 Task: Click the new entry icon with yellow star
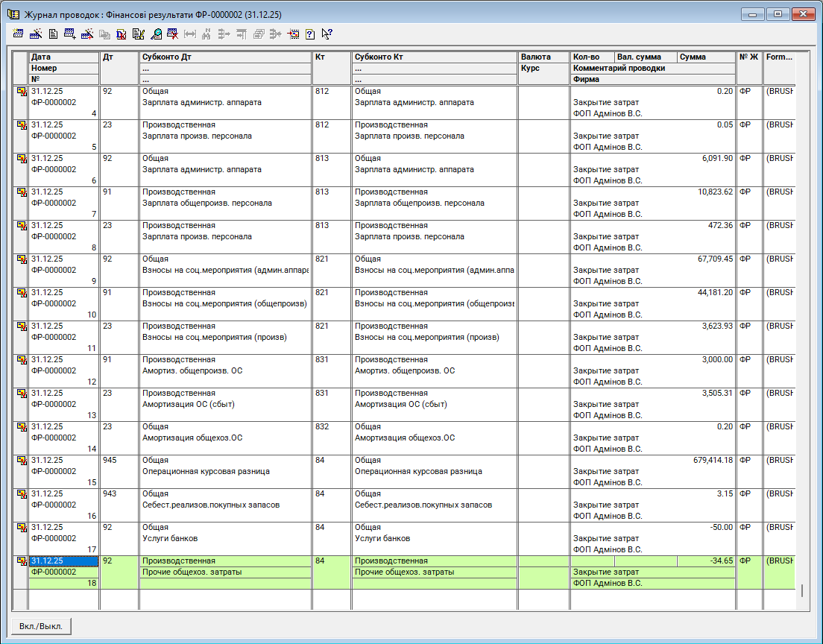[x=19, y=34]
